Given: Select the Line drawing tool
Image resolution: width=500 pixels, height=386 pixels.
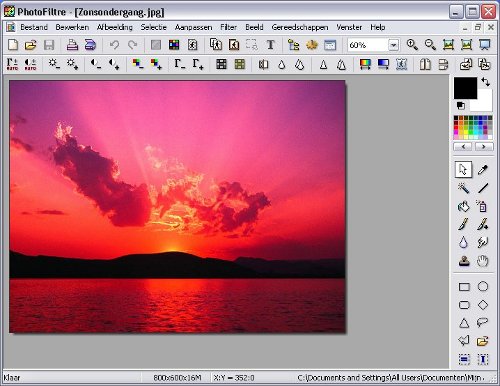Looking at the screenshot, I should click(x=483, y=188).
